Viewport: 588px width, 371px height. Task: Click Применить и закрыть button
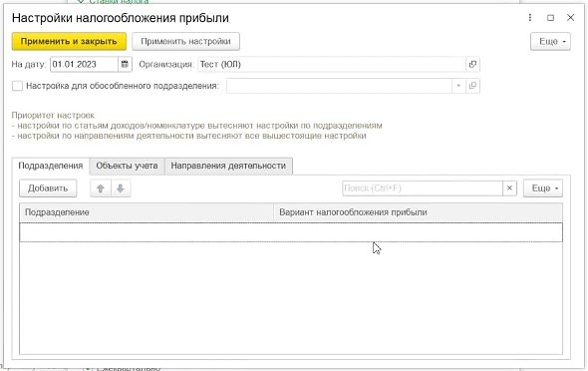(69, 41)
